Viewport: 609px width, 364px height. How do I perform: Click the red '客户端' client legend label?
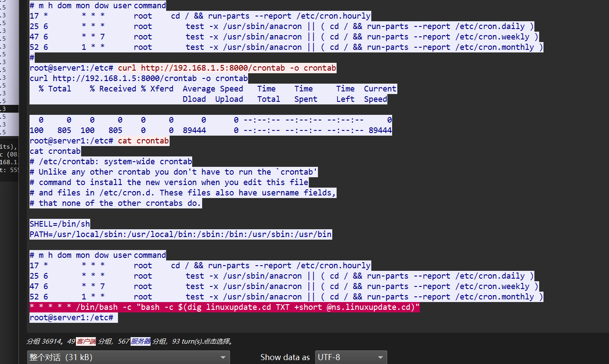[x=86, y=341]
